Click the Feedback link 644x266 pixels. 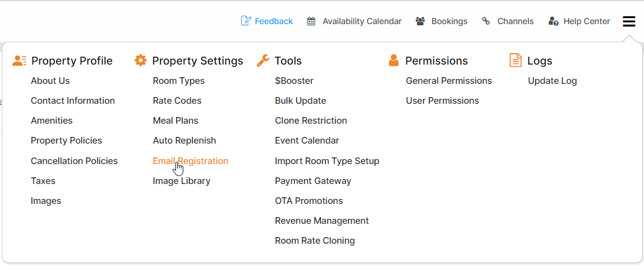(x=274, y=21)
